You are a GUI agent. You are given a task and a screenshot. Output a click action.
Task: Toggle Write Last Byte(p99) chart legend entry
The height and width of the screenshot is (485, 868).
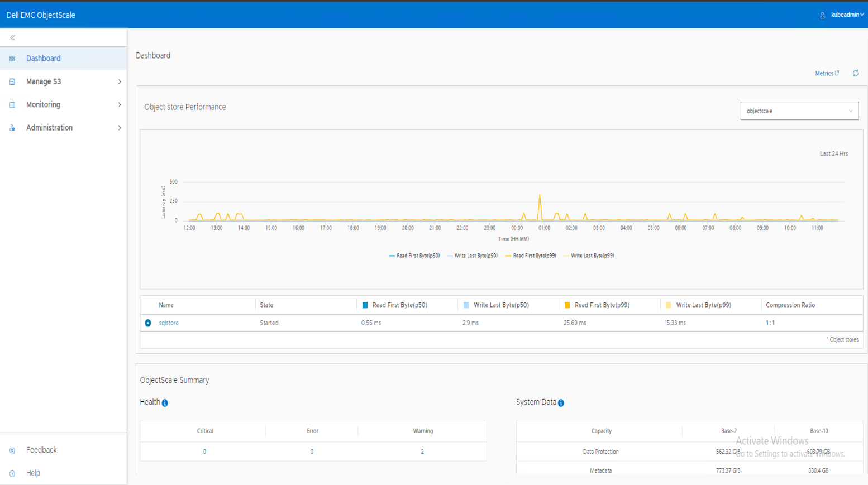click(x=589, y=256)
